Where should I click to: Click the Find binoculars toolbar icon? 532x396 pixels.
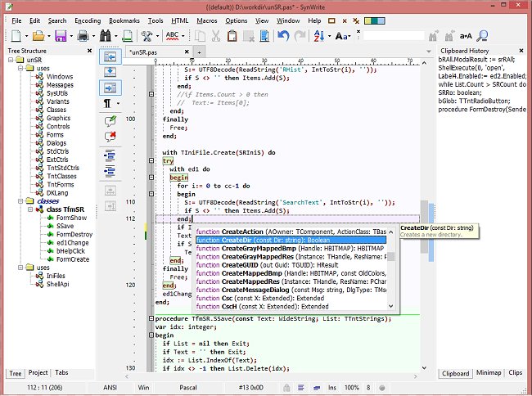tap(106, 36)
